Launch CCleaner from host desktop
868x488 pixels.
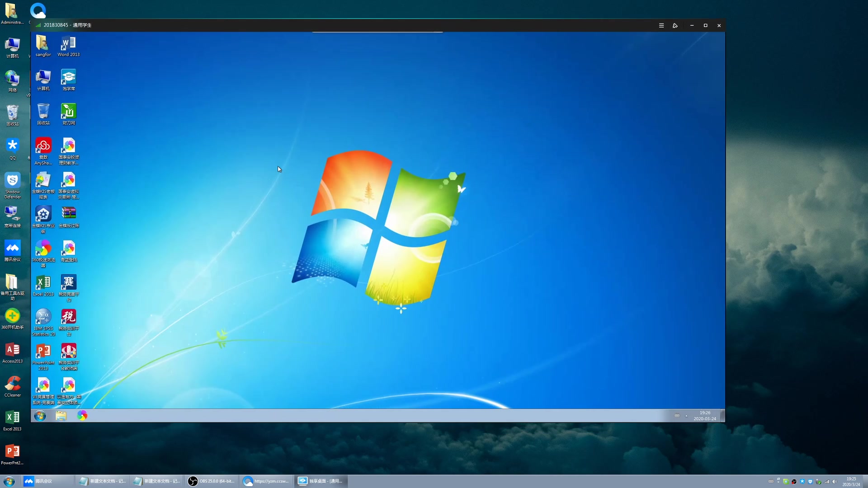(13, 386)
